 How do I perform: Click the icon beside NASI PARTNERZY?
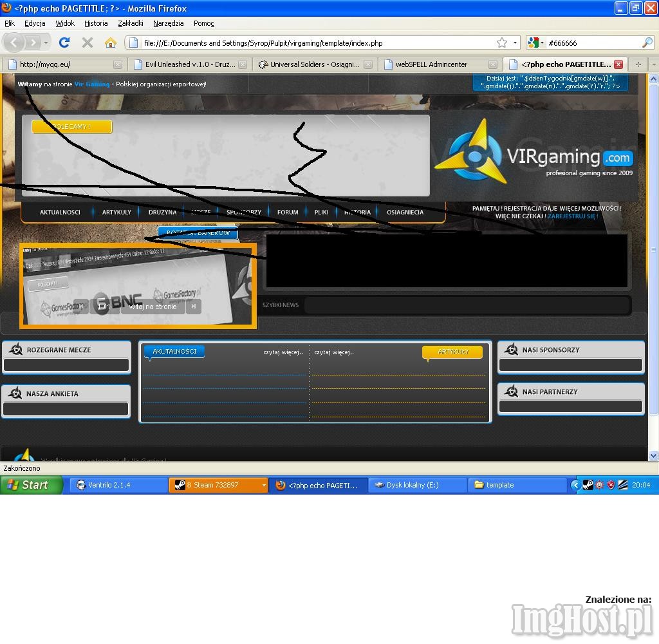pos(511,391)
